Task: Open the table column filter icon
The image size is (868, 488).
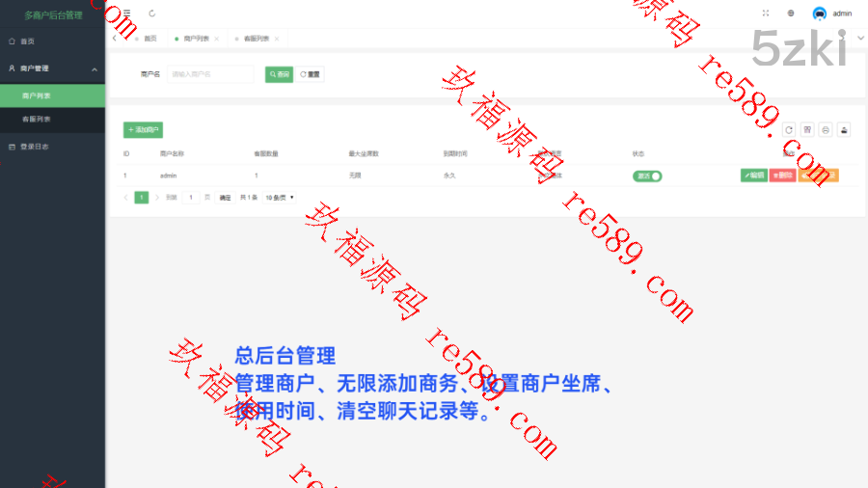Action: 807,129
